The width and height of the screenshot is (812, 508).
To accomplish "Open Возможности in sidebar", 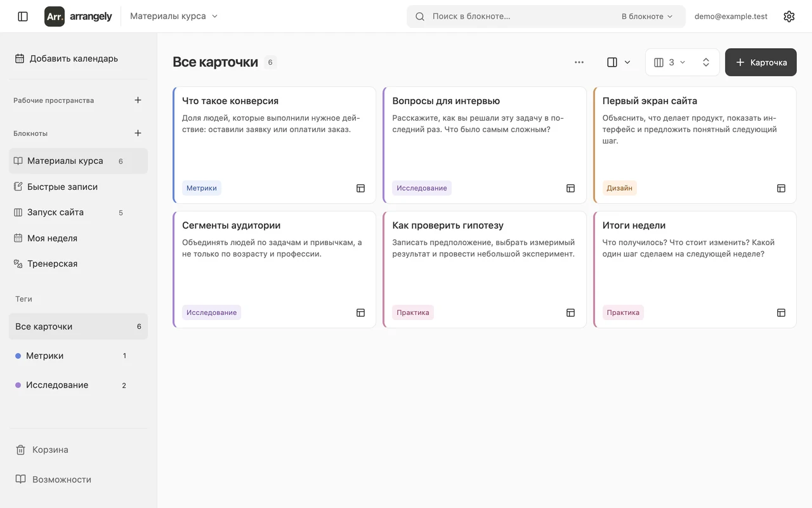I will pos(78,479).
